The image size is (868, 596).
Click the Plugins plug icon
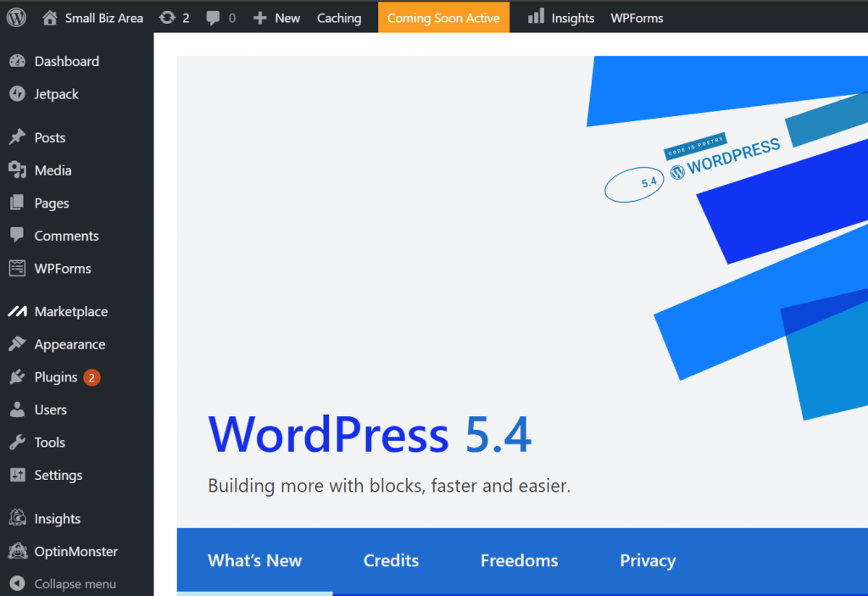(x=17, y=376)
